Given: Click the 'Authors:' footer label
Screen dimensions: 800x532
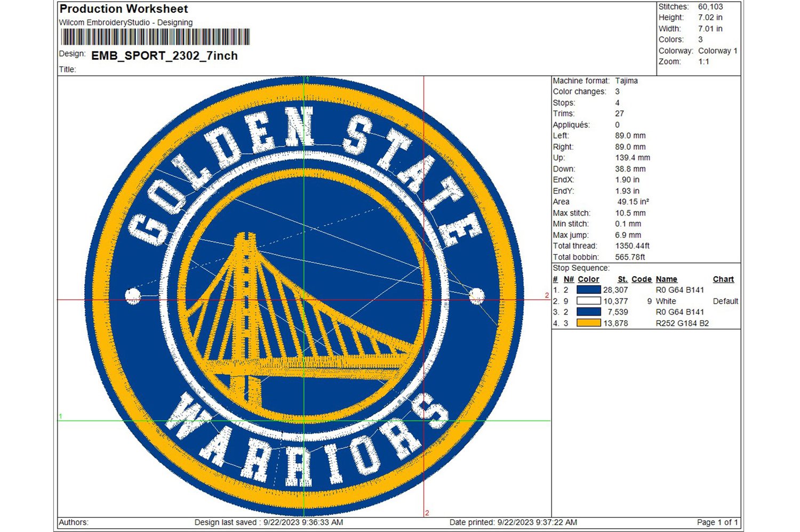Looking at the screenshot, I should point(74,522).
